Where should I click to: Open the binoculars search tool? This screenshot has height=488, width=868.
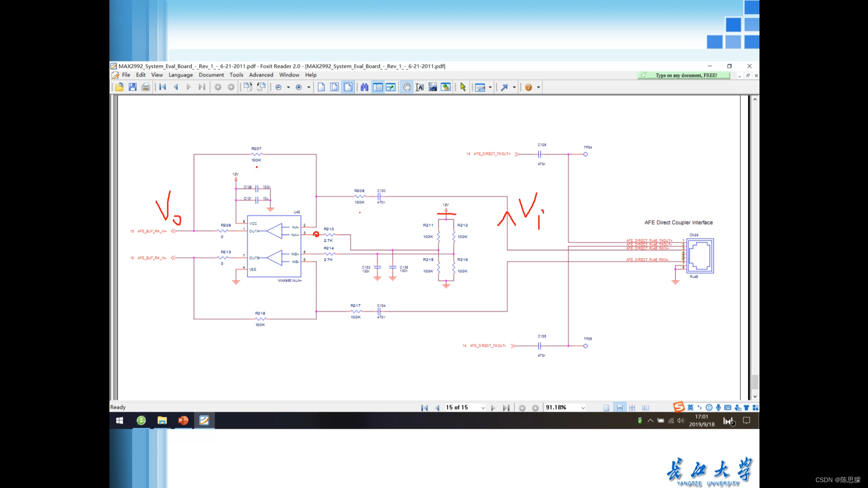(x=364, y=87)
